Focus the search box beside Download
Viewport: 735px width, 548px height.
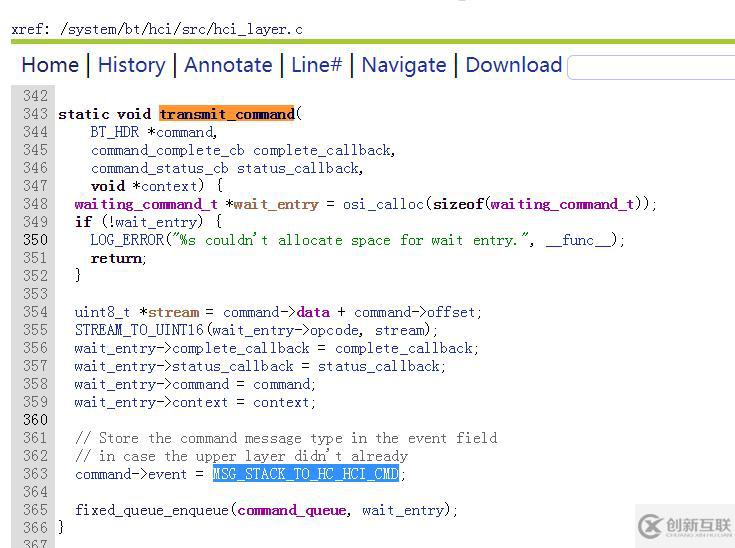click(x=651, y=67)
